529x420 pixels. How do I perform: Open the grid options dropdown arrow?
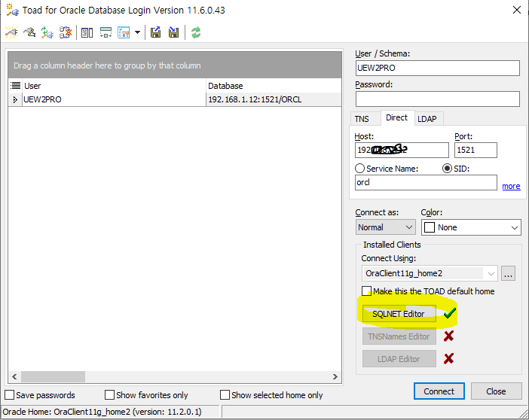(x=137, y=32)
